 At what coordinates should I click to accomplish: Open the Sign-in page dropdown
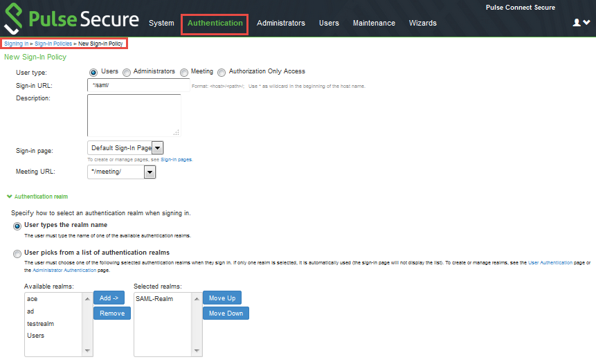click(125, 148)
